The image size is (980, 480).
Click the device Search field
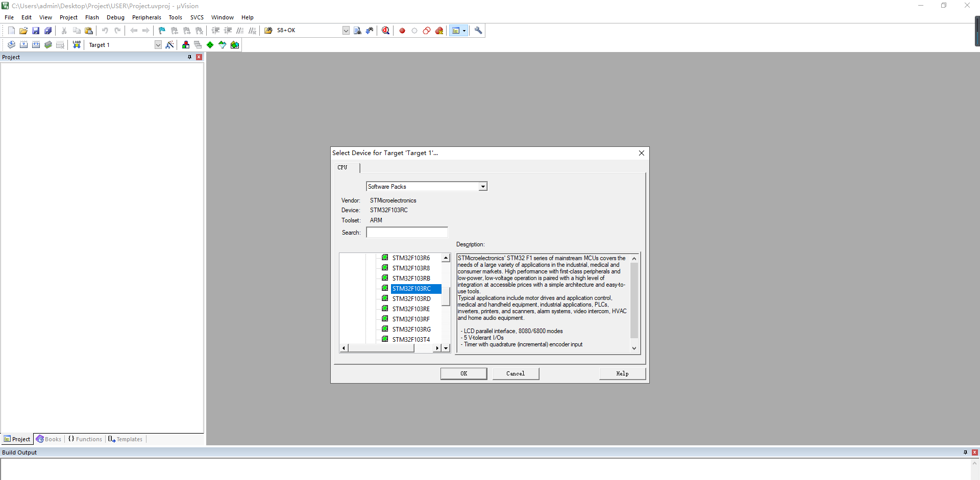point(407,233)
